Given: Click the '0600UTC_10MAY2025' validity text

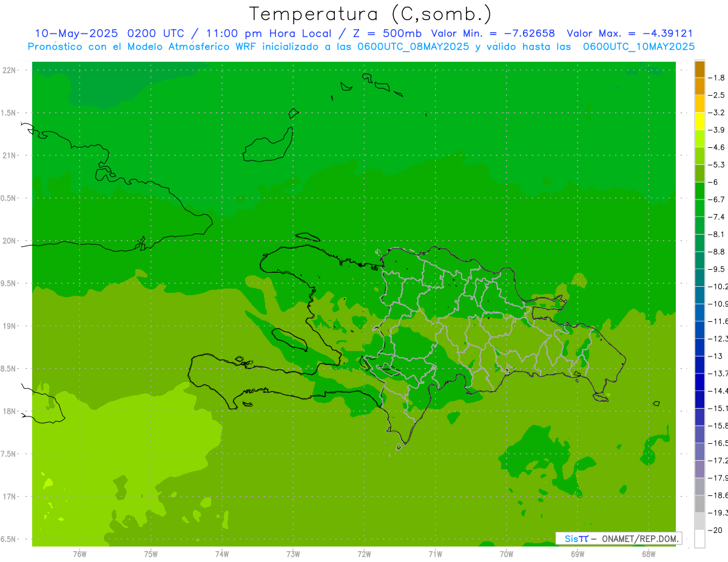Looking at the screenshot, I should coord(639,46).
